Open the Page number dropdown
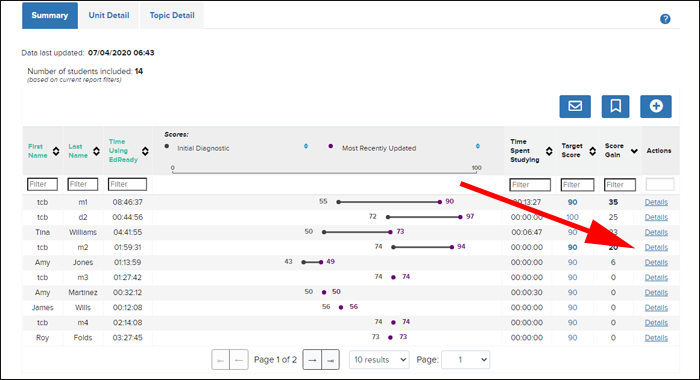 465,359
